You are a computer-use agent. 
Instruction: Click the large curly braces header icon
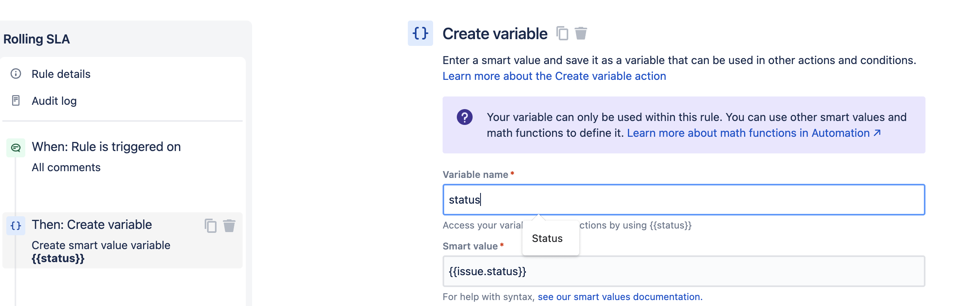click(420, 33)
